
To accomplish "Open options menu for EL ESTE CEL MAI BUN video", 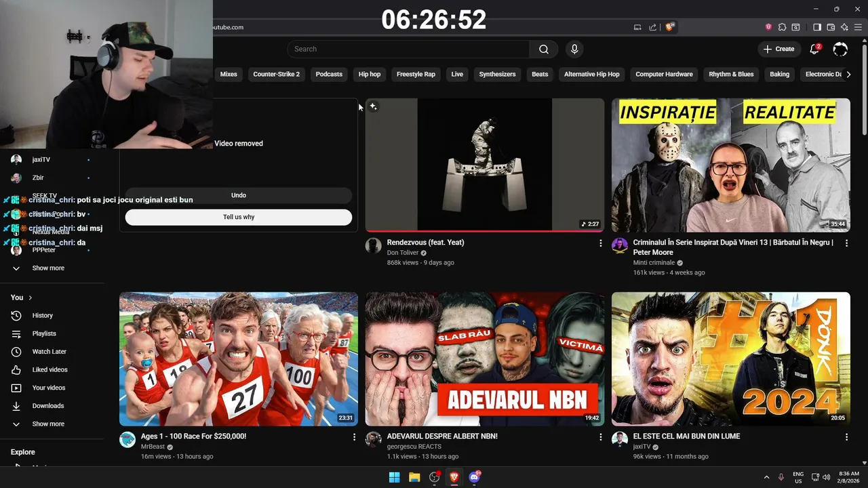I will click(x=846, y=437).
